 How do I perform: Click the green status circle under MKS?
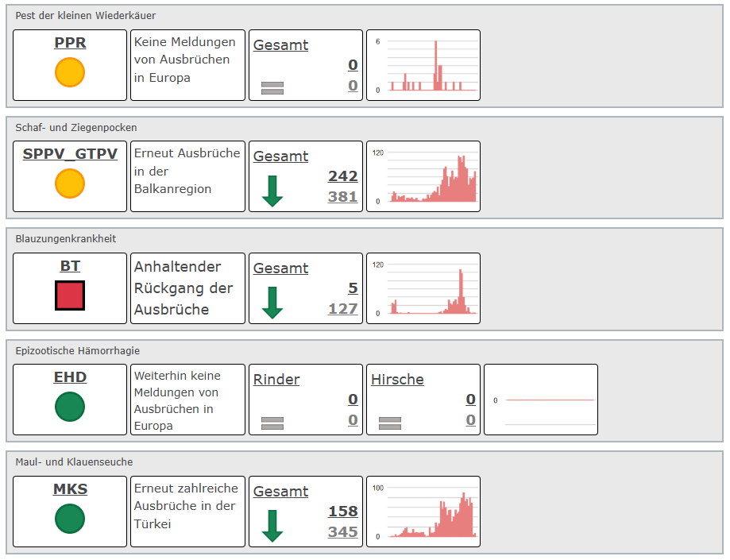70,519
